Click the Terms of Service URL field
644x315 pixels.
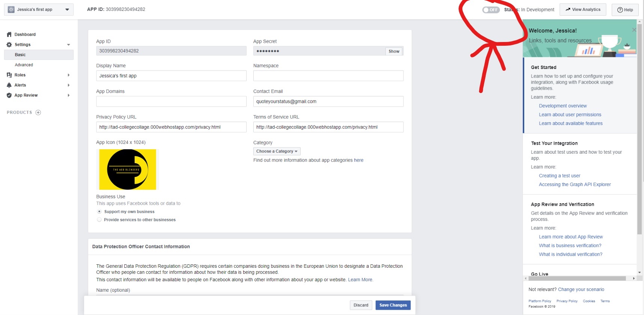point(328,127)
